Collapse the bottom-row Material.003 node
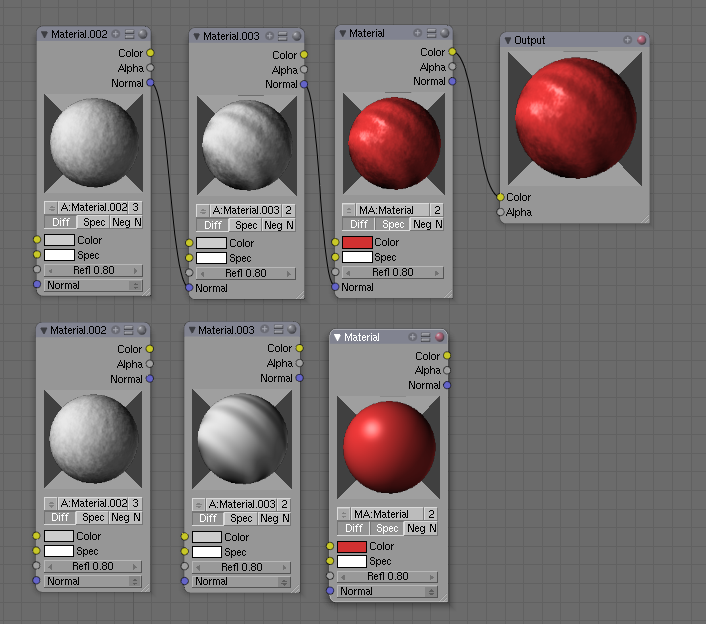 [x=192, y=330]
